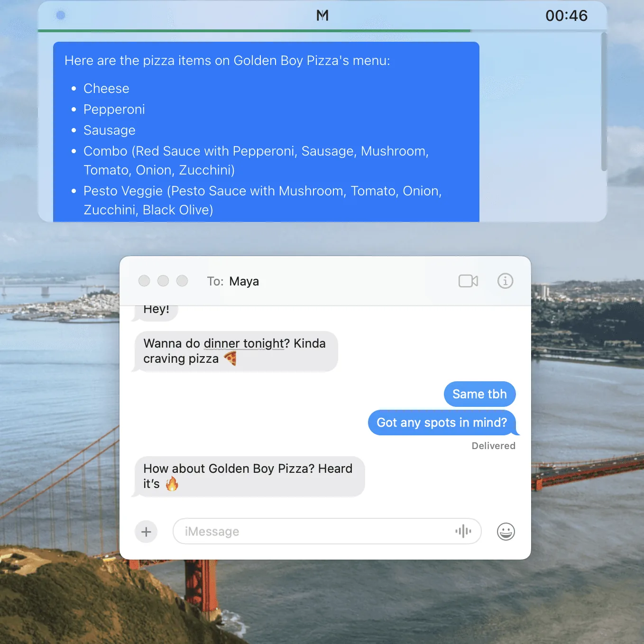Click the 00:46 timer

point(566,16)
